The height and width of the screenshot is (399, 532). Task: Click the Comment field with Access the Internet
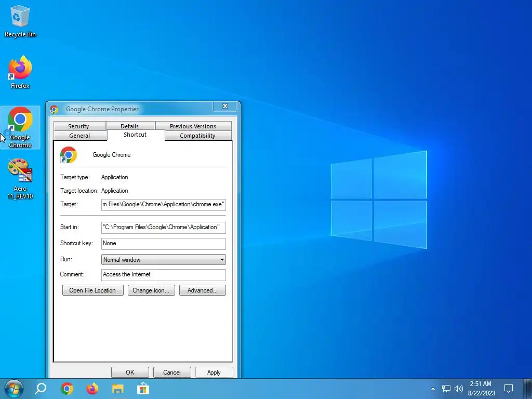point(164,274)
